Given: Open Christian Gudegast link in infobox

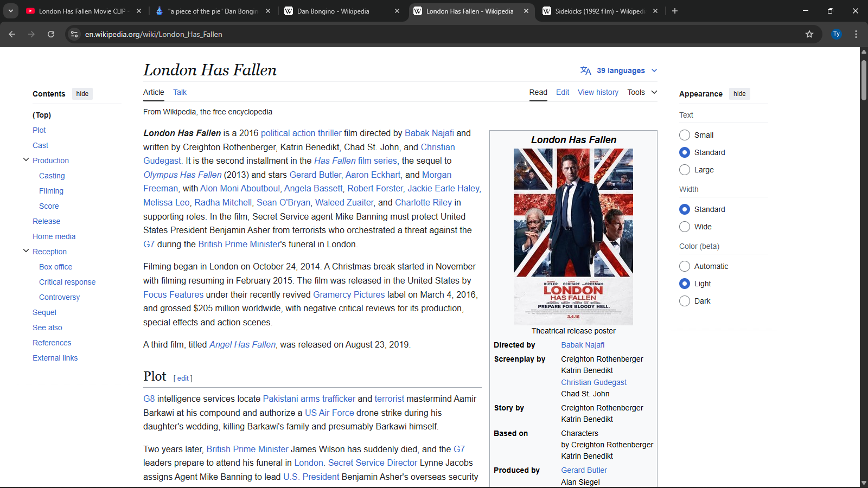Looking at the screenshot, I should coord(593,382).
